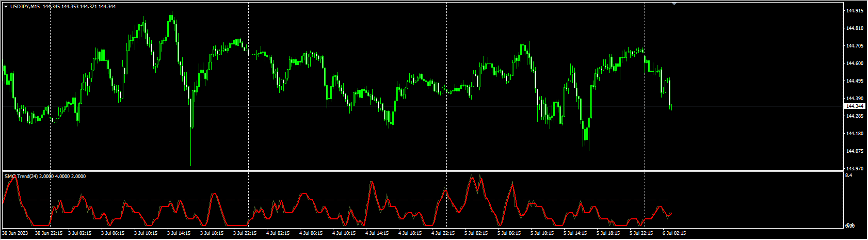868x240 pixels.
Task: Click the 30 Jun 2023 date label
Action: click(14, 233)
